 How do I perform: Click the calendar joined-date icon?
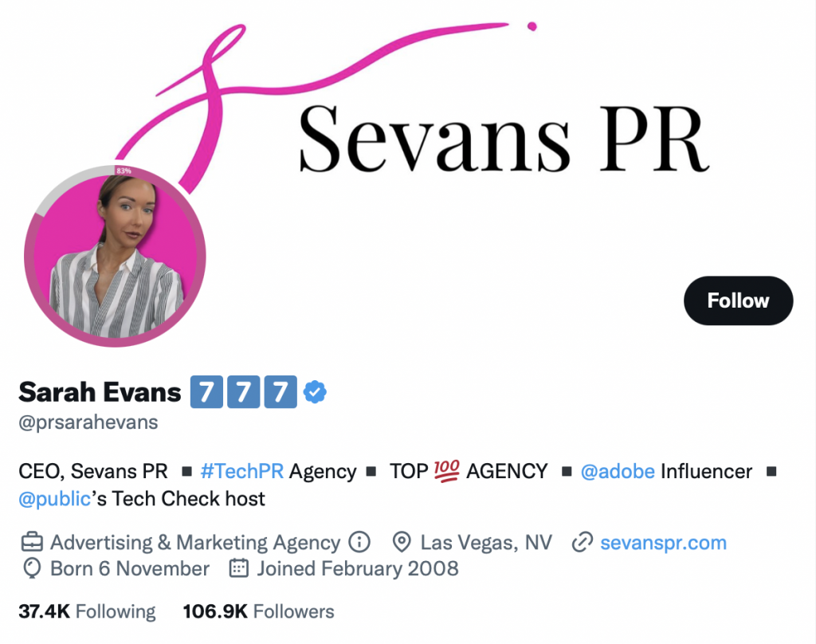click(239, 568)
